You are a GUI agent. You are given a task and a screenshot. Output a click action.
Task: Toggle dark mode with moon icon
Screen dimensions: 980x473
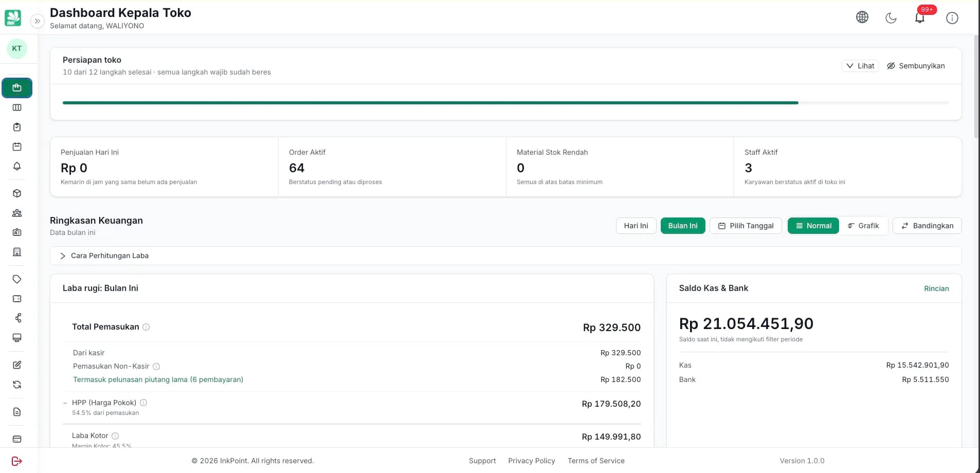tap(891, 18)
